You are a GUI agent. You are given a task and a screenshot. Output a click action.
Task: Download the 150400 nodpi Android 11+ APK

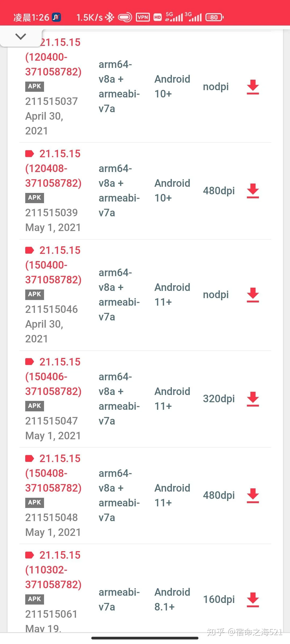point(253,295)
